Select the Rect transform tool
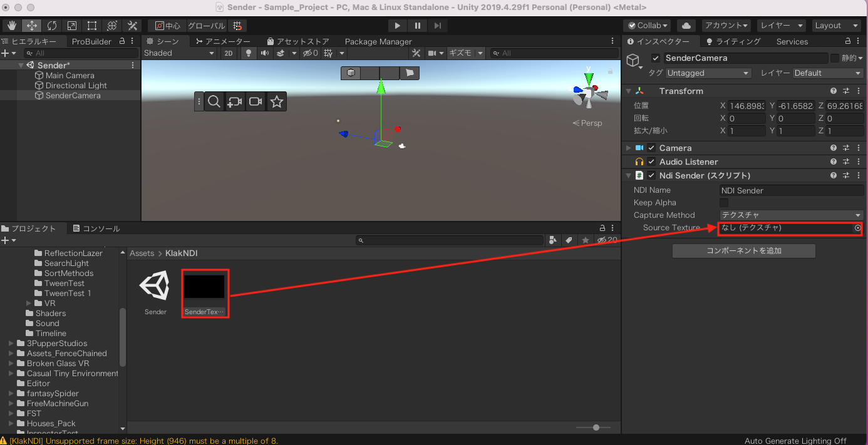868x445 pixels. point(92,26)
